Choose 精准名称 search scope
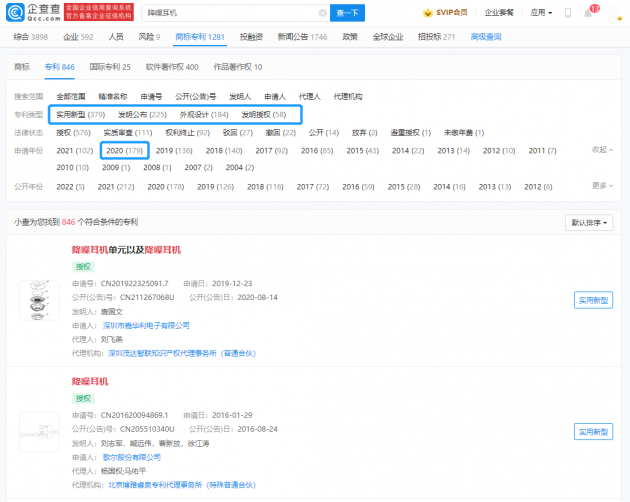630x502 pixels. coord(113,96)
